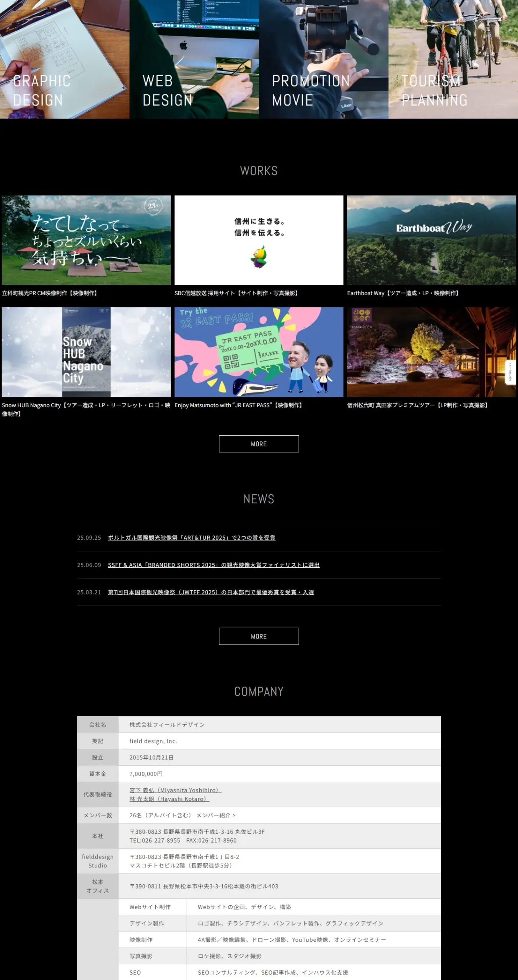View the 信州松代町 真田家プレミアムツアー image
Screen dimensions: 518x980
431,352
